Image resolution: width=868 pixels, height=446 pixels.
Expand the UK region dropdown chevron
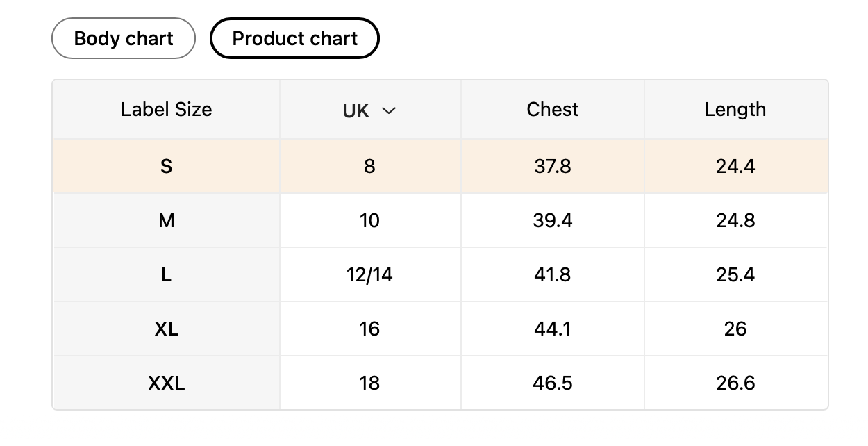tap(389, 110)
